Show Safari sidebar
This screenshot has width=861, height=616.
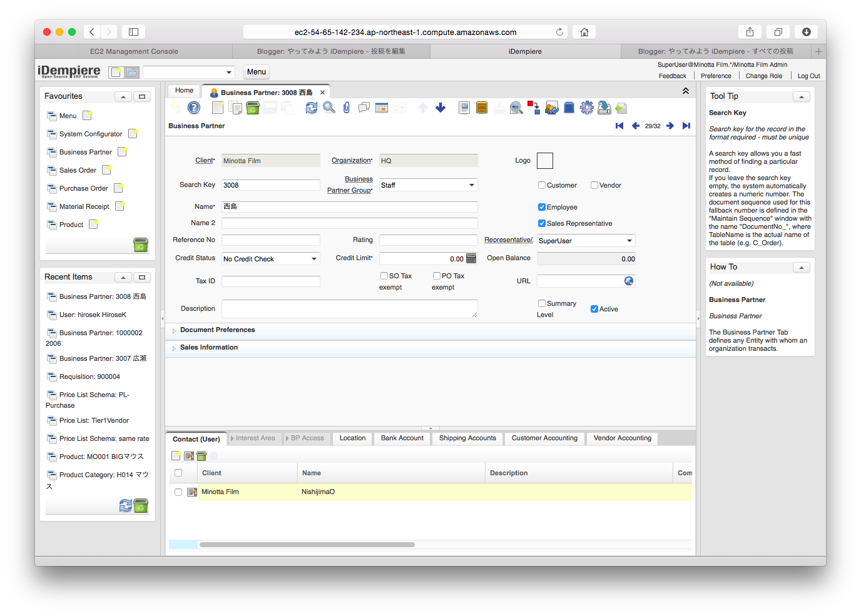133,32
